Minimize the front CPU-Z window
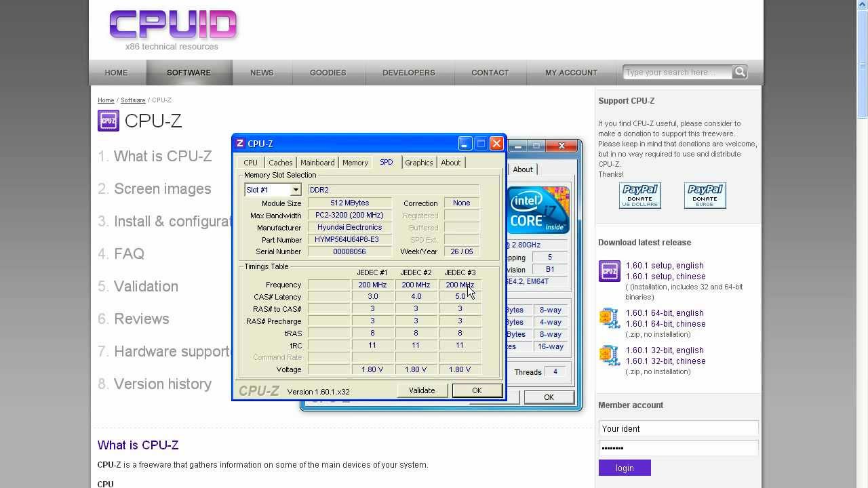This screenshot has height=488, width=868. pyautogui.click(x=465, y=144)
